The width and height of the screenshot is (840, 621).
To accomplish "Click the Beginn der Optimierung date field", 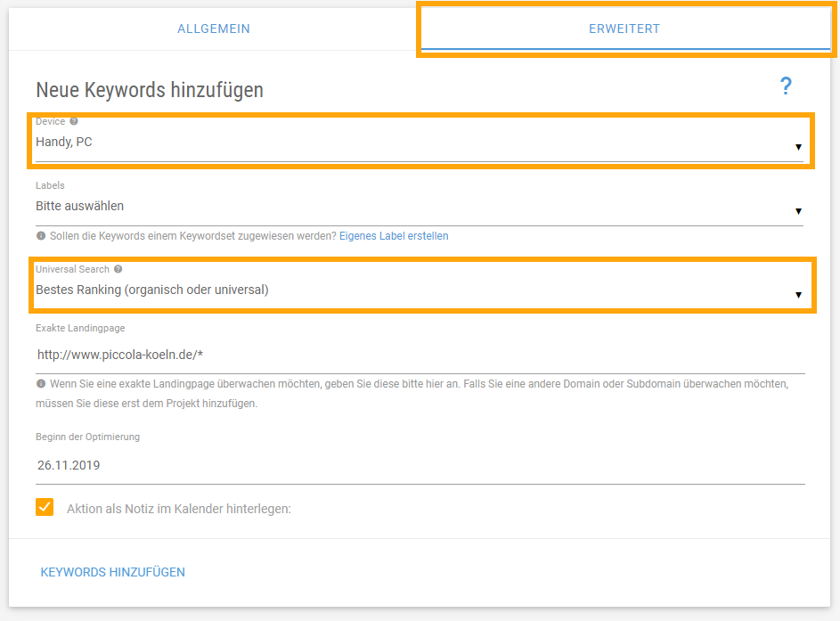I will tap(420, 465).
